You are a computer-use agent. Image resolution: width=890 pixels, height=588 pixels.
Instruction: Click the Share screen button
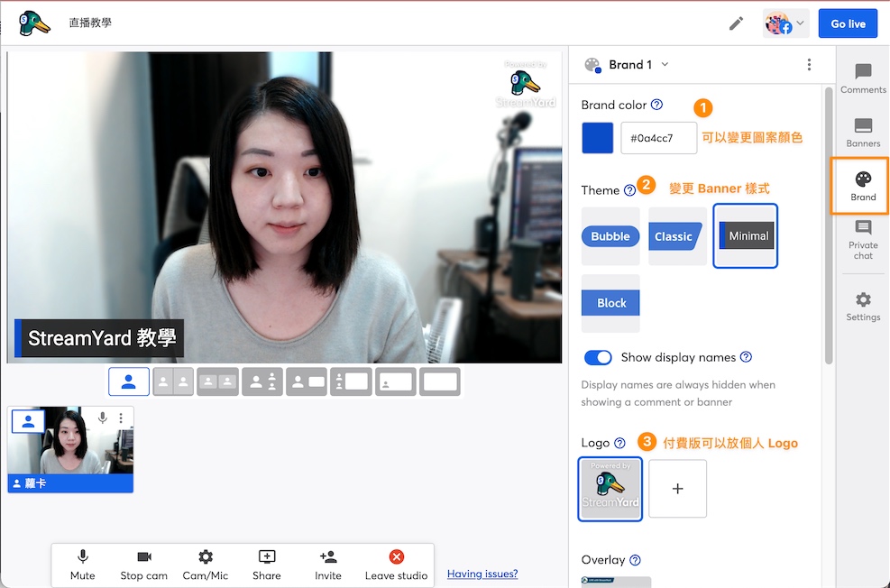tap(266, 565)
